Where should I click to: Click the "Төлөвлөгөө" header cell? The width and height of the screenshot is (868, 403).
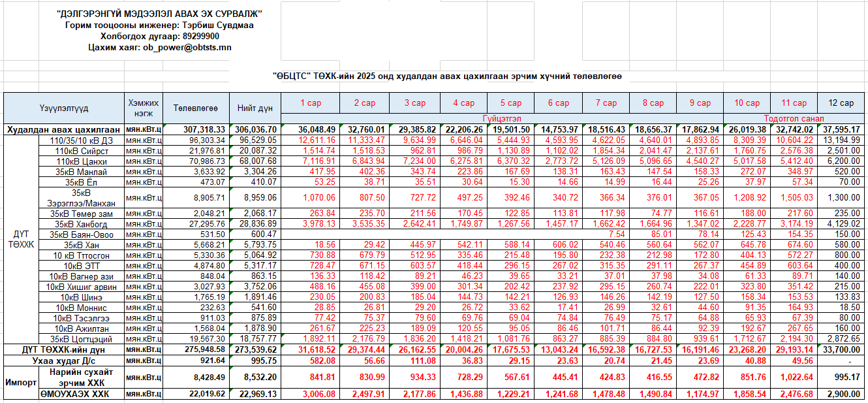click(195, 108)
